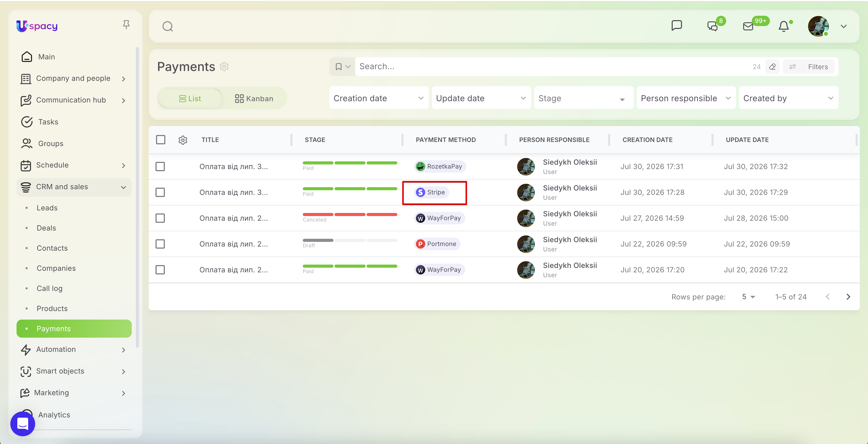Open Update date filter dropdown
Viewport: 868px width, 444px height.
(481, 98)
